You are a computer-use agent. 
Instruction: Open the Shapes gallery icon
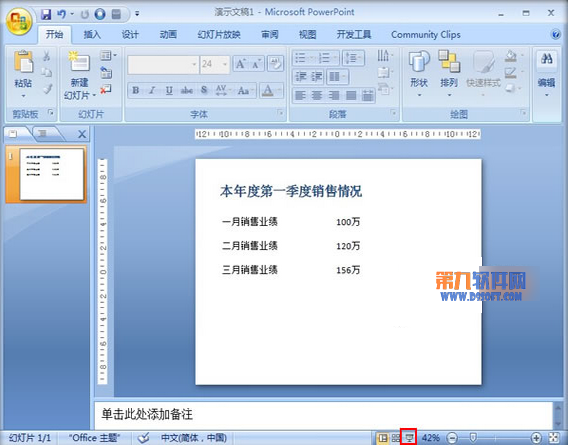(x=419, y=62)
